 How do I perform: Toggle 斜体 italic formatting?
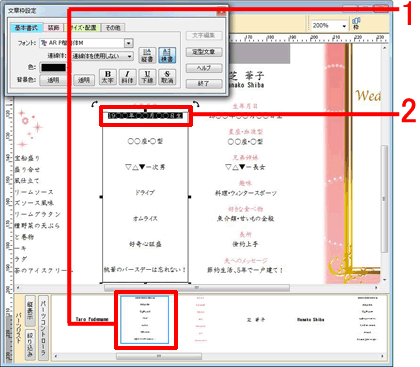[127, 77]
